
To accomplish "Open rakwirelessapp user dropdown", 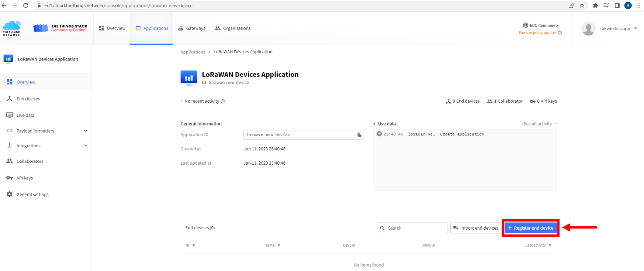I will (609, 28).
